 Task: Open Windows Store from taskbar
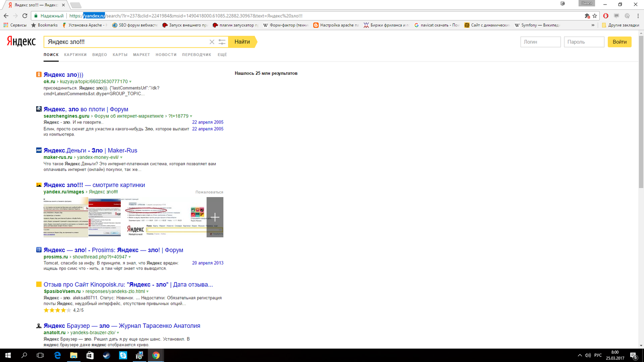coord(90,355)
